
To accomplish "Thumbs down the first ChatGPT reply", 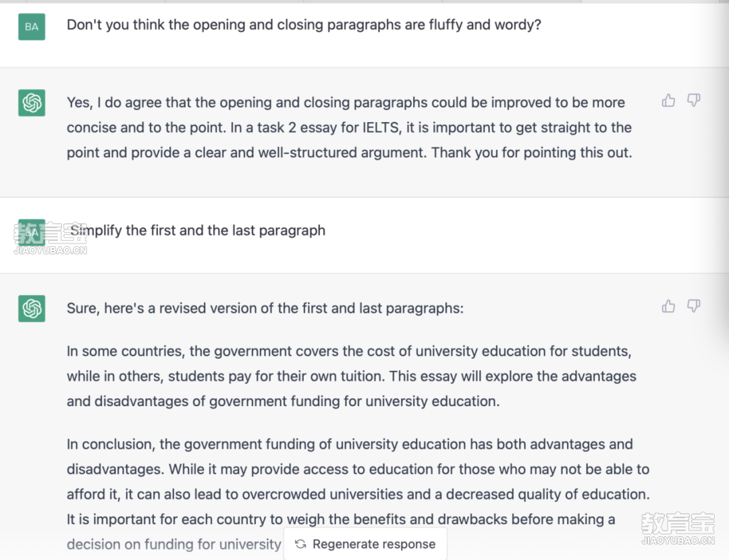I will click(694, 101).
